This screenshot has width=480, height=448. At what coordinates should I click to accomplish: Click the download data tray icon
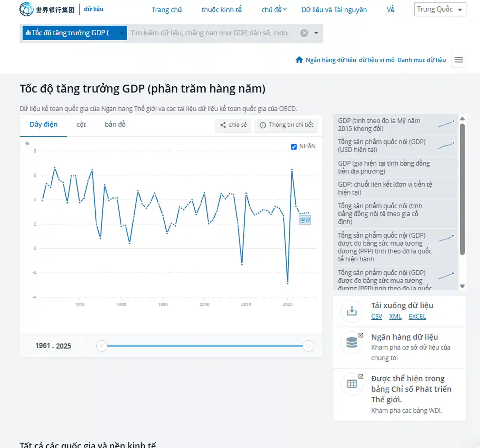click(352, 311)
